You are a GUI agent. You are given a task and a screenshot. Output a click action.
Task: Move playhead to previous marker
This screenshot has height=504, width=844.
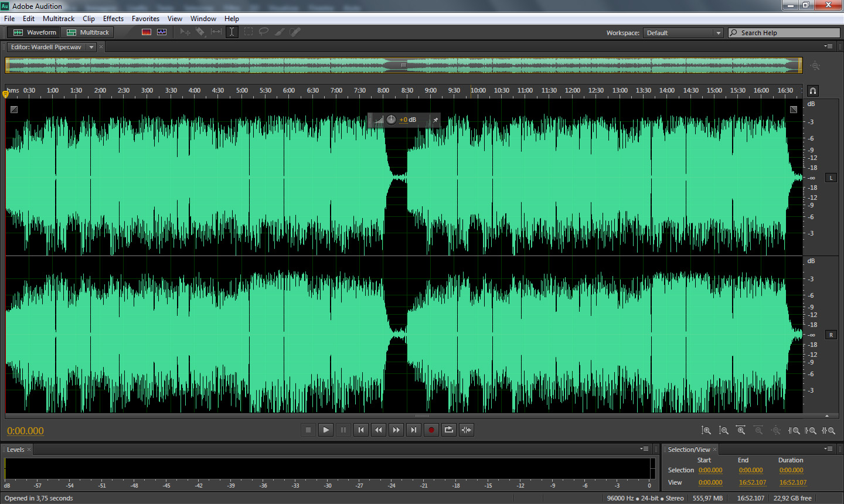pos(361,430)
